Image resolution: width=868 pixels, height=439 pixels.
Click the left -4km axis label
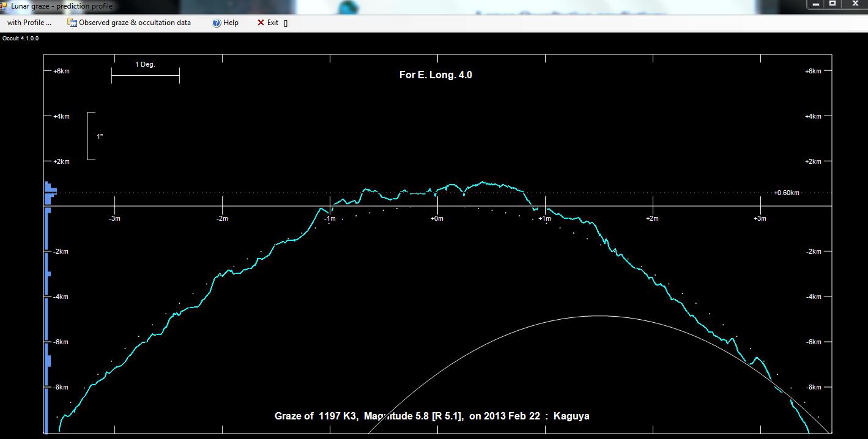(61, 297)
